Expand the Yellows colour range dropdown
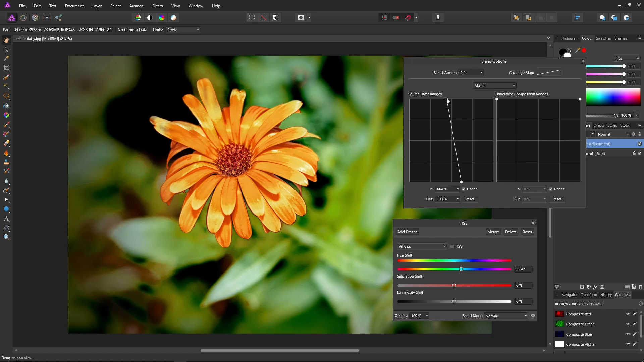This screenshot has height=362, width=644. pos(422,246)
